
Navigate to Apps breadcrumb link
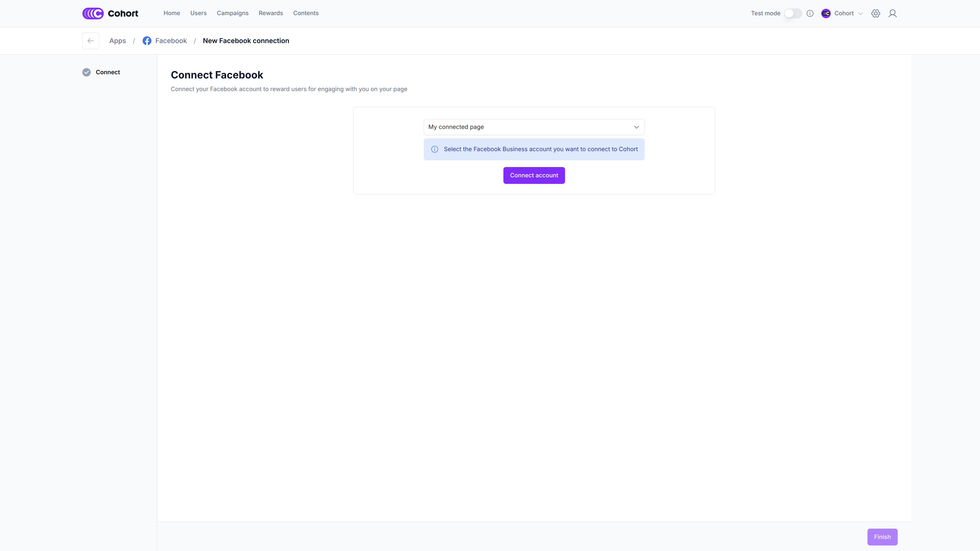(118, 41)
